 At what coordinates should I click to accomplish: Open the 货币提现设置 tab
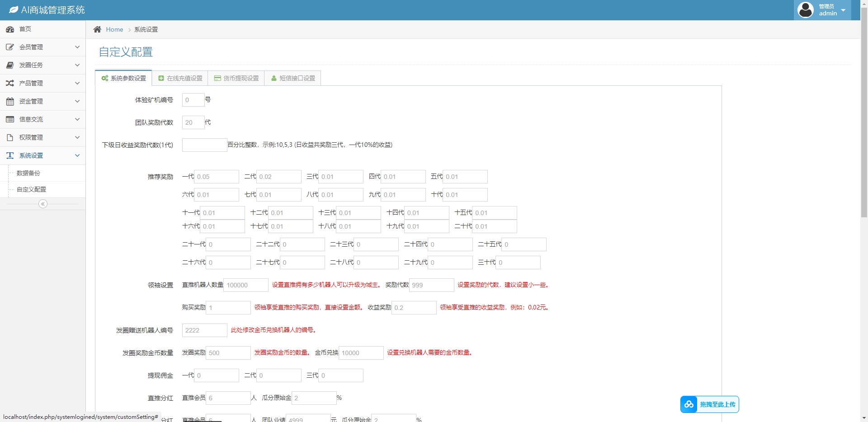[x=236, y=78]
